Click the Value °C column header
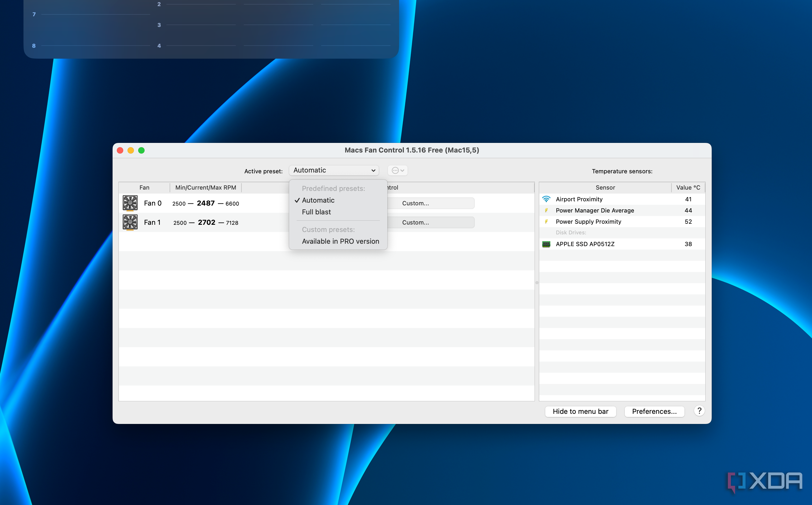812x505 pixels. point(688,187)
